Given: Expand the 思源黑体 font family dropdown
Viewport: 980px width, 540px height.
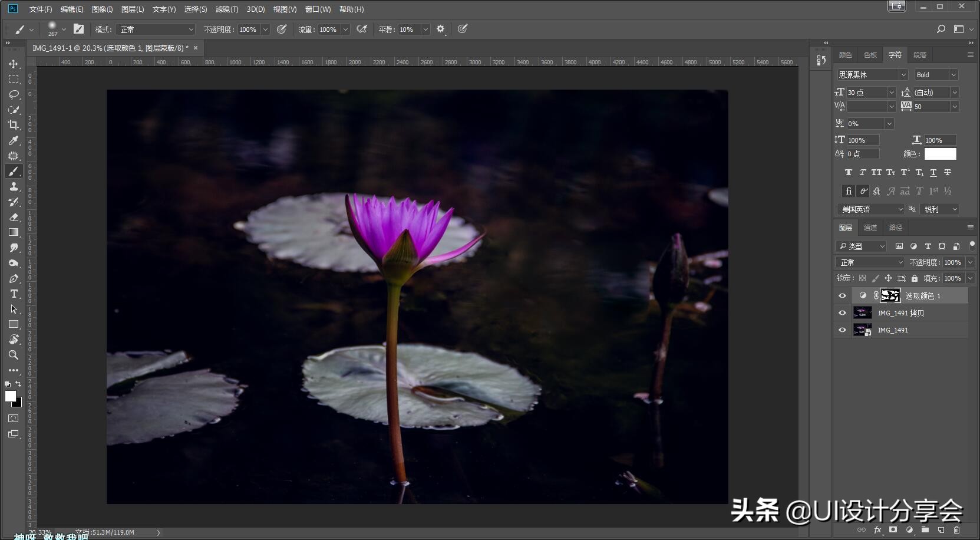Looking at the screenshot, I should (x=903, y=75).
